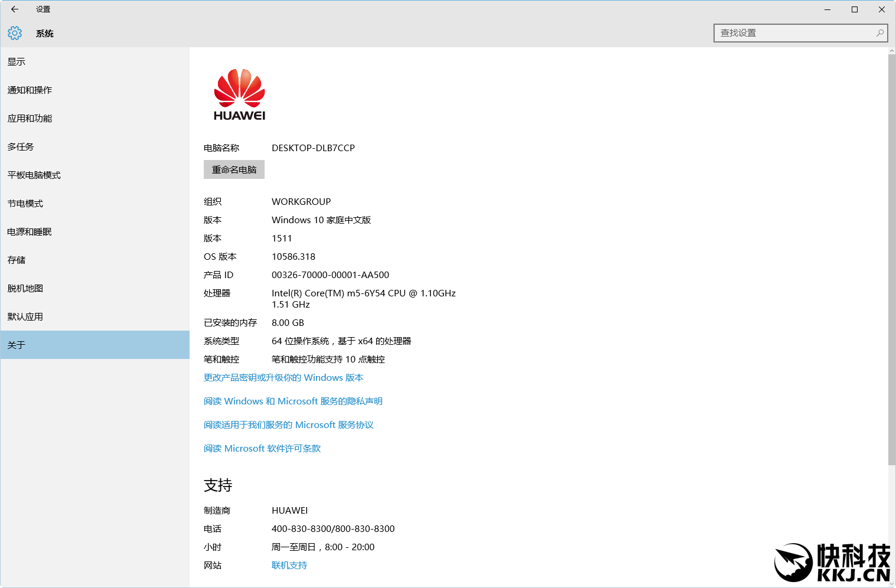Open the Windows 和 Microsoft 服务的隐私声明 link

(x=293, y=401)
